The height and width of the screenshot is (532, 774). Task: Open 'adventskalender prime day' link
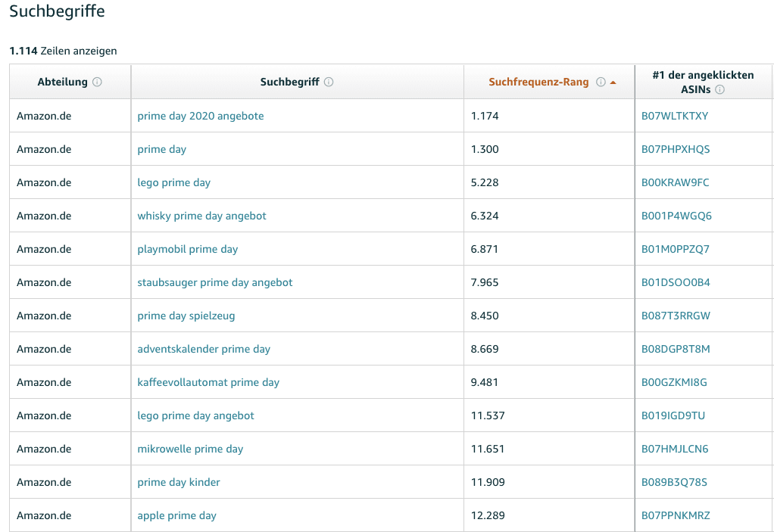[x=204, y=349]
